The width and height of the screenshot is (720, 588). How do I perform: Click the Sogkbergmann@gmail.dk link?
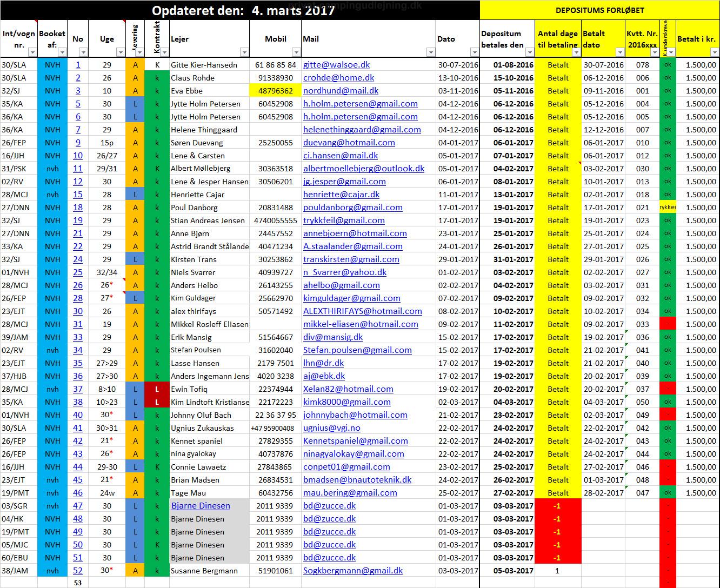coord(353,571)
